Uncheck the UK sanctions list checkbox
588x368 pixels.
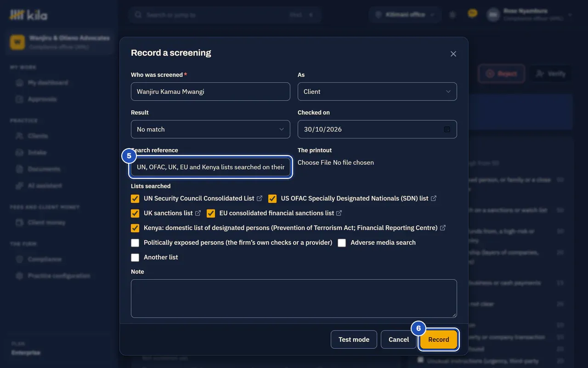tap(135, 213)
